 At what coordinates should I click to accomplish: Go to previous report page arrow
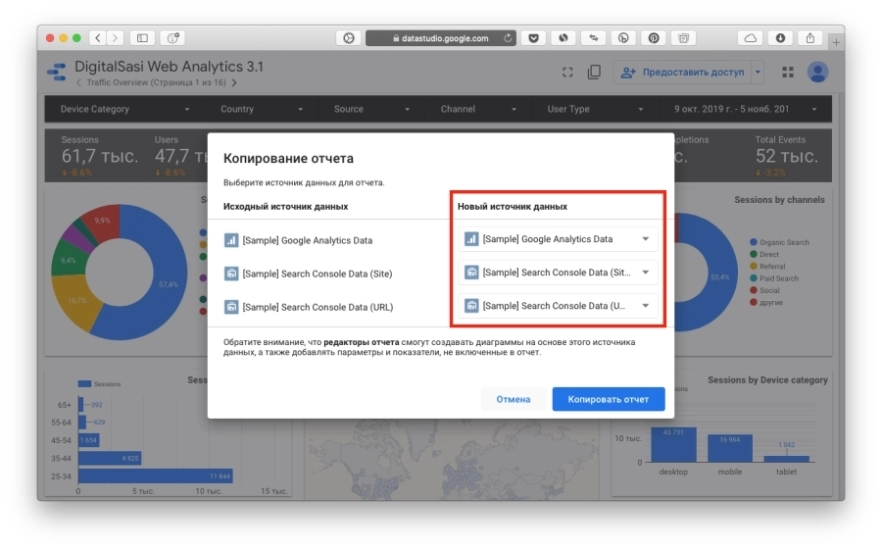[x=79, y=83]
